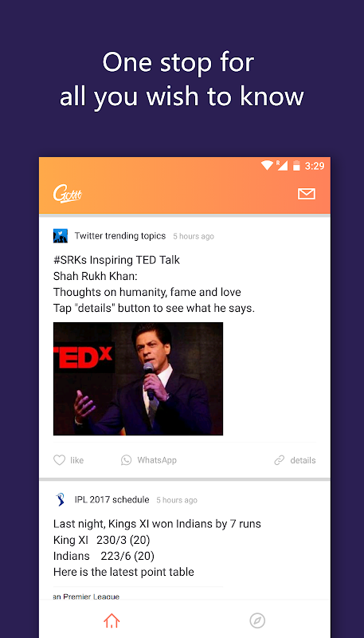This screenshot has width=364, height=638.
Task: Tap the SRKs Inspiring TED Talk text
Action: (x=116, y=260)
